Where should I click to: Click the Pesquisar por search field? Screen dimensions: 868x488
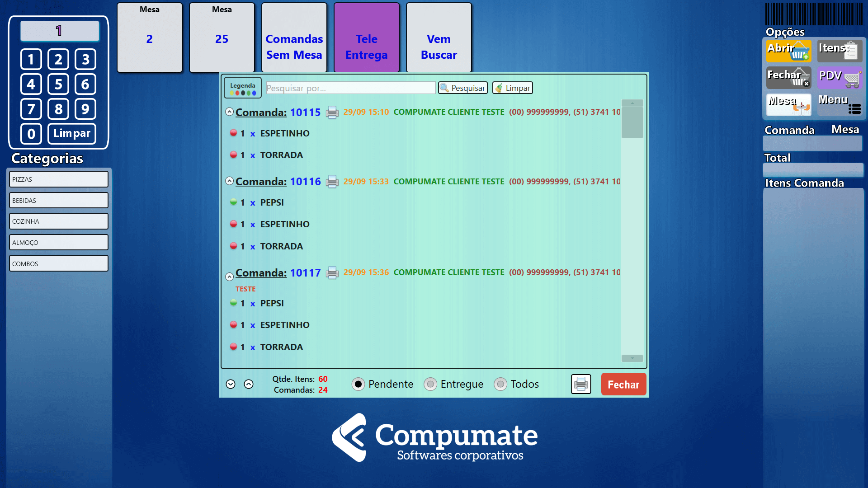point(351,88)
